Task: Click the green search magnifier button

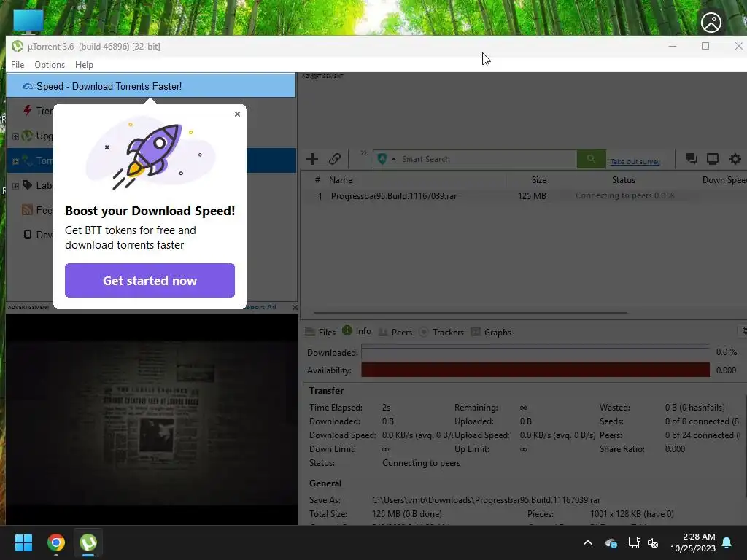Action: [x=591, y=158]
